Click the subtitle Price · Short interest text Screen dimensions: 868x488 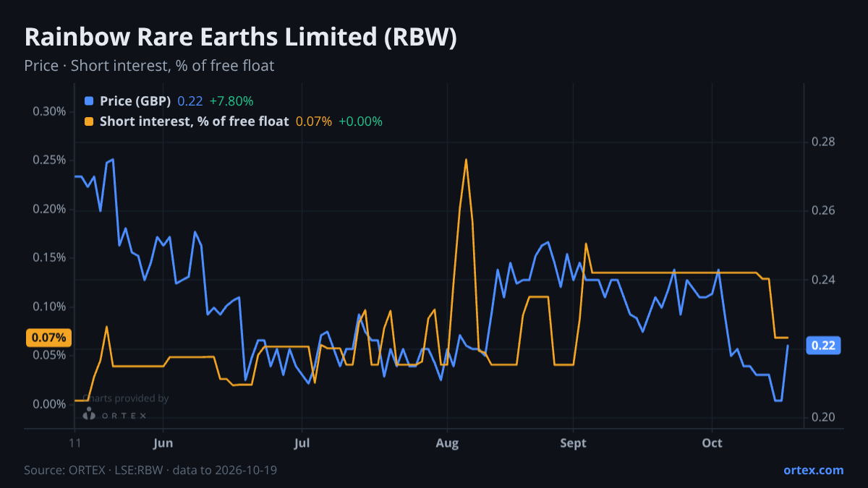[x=149, y=66]
